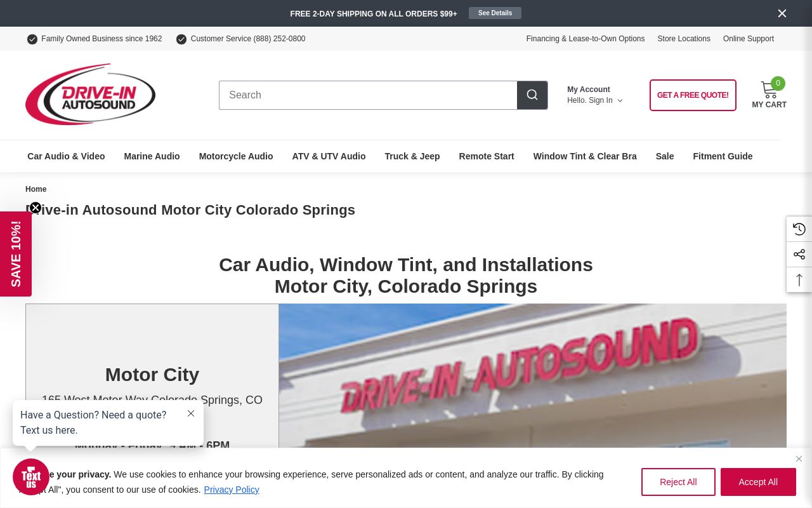Click the back-to-top arrow icon
812x508 pixels.
pos(799,280)
